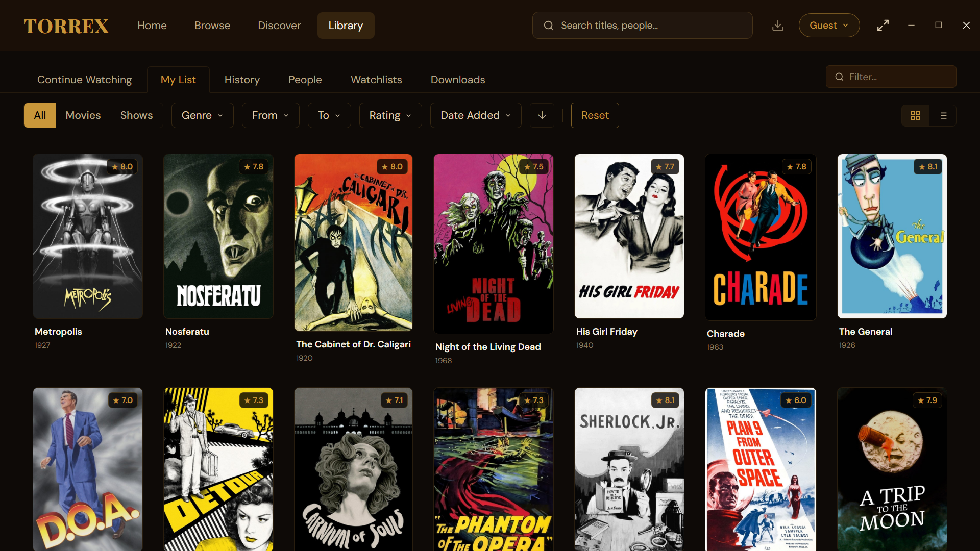Switch to Continue Watching tab
This screenshot has width=980, height=551.
click(85, 80)
